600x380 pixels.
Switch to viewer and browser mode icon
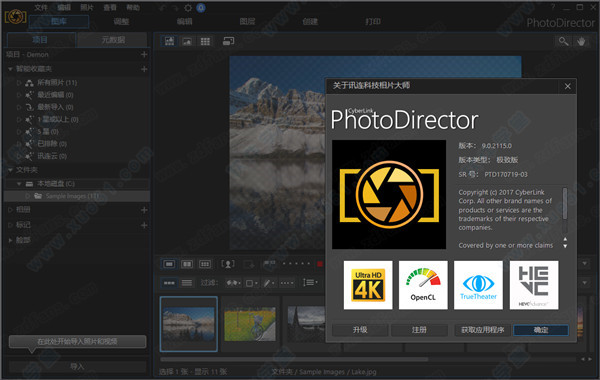click(x=169, y=41)
